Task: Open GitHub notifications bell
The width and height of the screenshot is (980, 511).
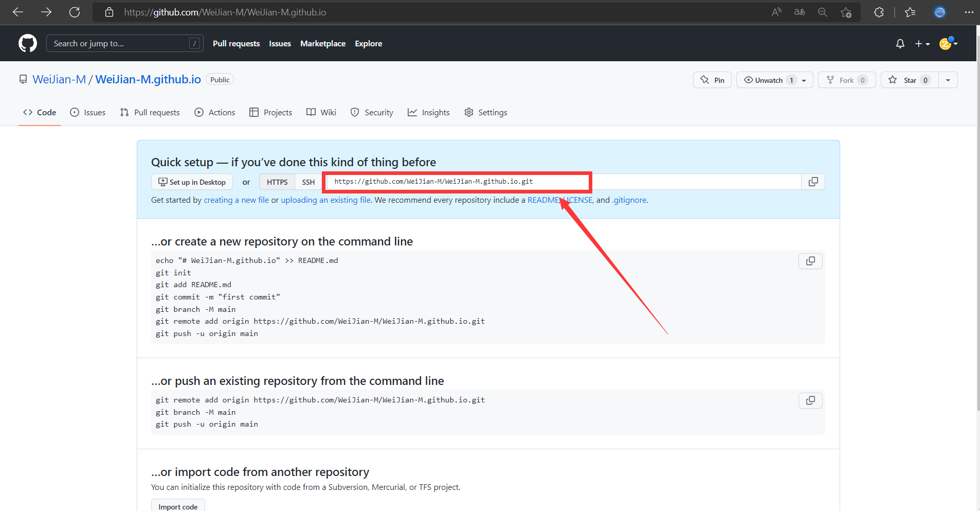Action: tap(900, 44)
